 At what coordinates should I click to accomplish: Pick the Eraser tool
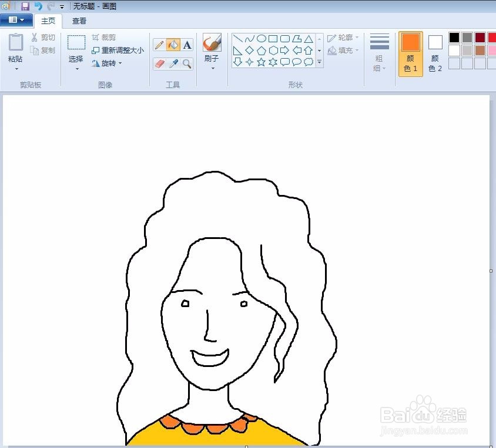[x=159, y=63]
